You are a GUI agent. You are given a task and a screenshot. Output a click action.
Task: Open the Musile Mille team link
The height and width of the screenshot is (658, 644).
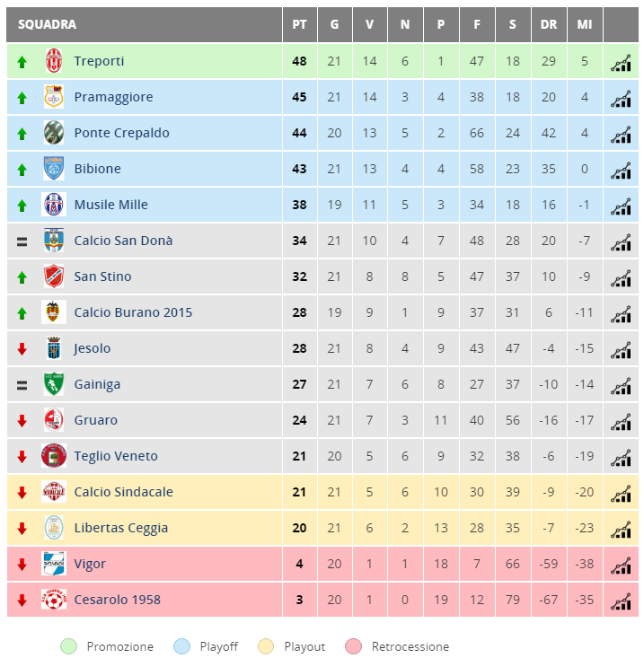[110, 205]
